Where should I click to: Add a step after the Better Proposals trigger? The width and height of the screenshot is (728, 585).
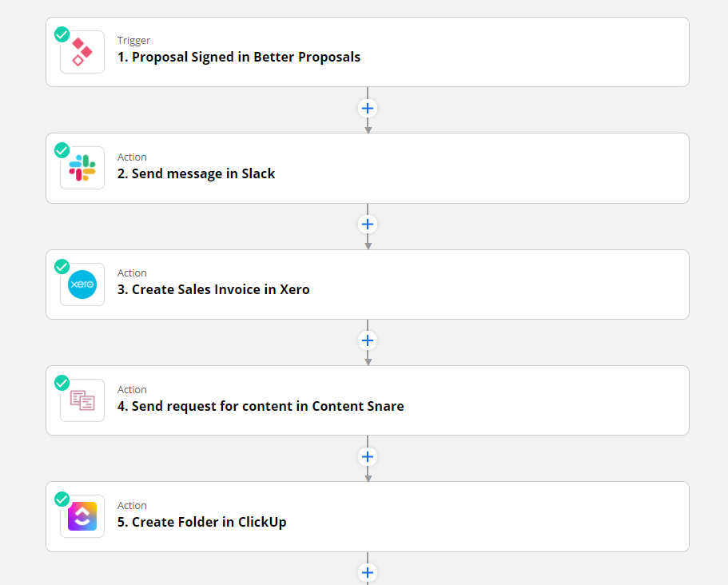click(368, 109)
